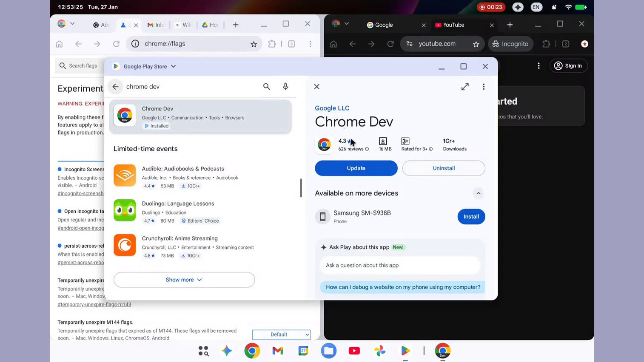The image size is (644, 362).
Task: Collapse the Available on more devices section
Action: click(478, 193)
